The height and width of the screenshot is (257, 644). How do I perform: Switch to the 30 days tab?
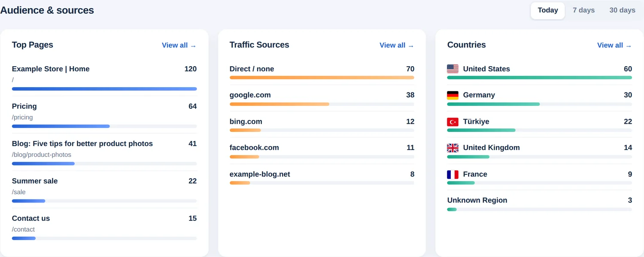(622, 10)
